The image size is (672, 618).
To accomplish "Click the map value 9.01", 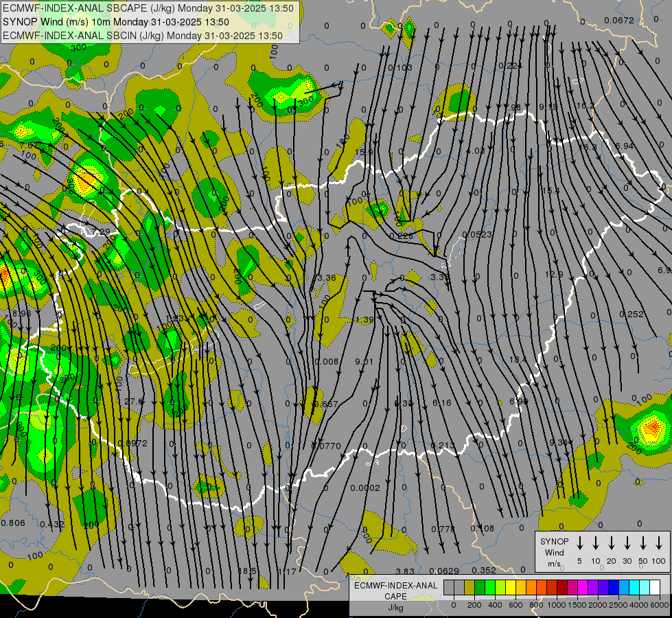I will tap(364, 362).
